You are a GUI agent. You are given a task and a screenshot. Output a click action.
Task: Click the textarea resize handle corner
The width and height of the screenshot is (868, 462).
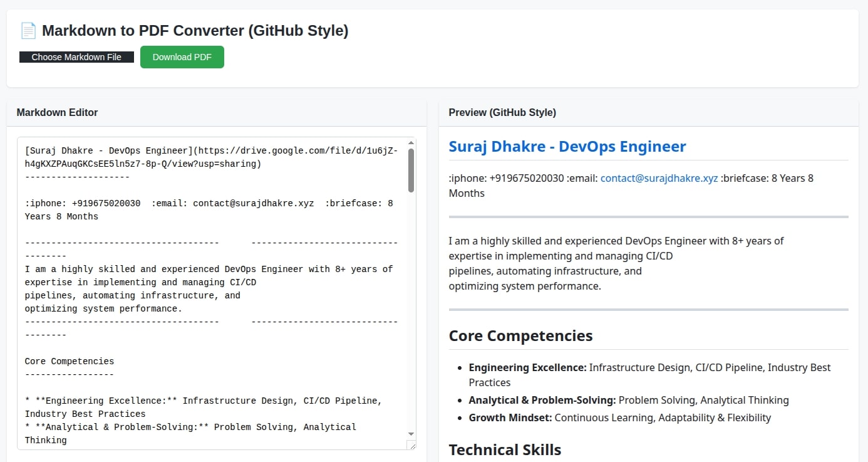(x=411, y=445)
